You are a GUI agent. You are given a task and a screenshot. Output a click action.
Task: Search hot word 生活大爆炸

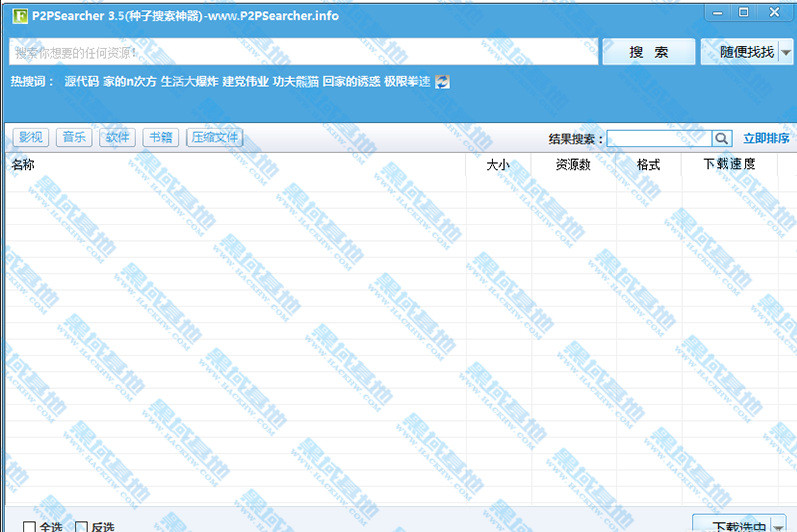(190, 81)
